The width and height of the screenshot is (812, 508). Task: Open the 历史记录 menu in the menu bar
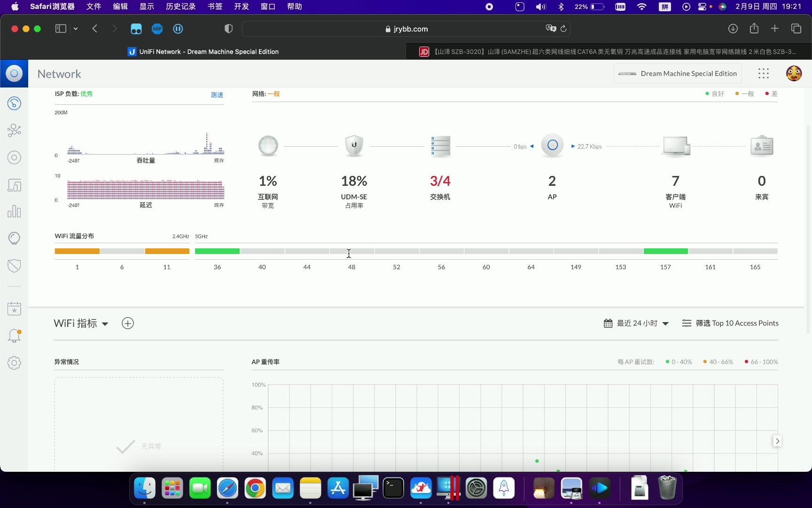tap(180, 7)
